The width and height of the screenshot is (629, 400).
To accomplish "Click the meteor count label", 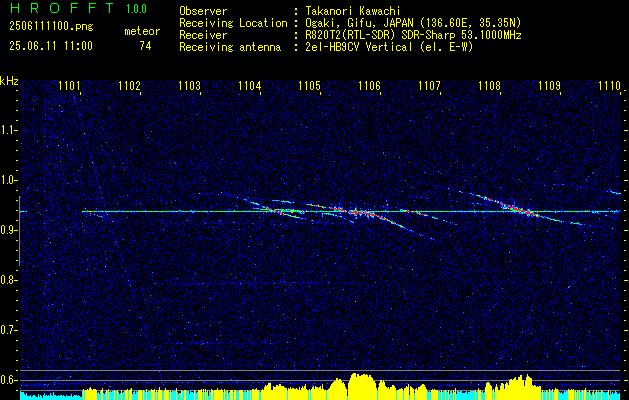I will pyautogui.click(x=142, y=31).
